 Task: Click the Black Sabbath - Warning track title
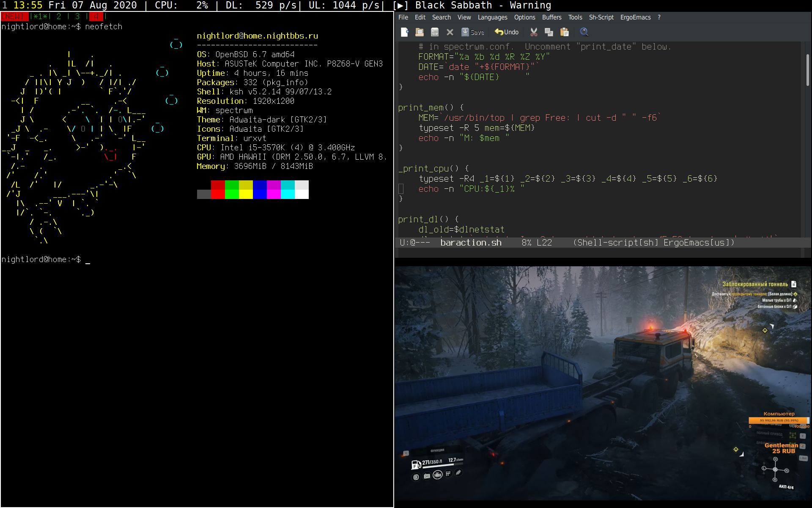483,6
